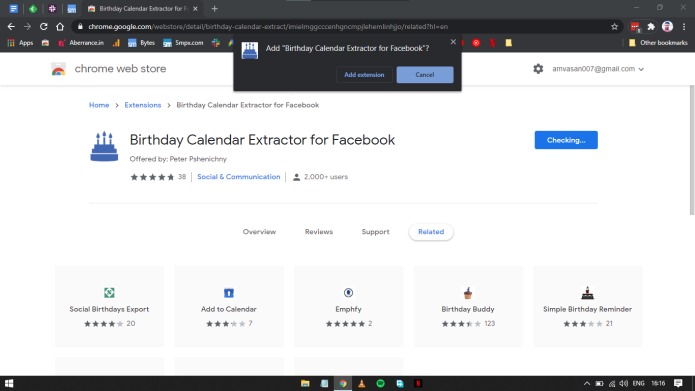Image resolution: width=695 pixels, height=391 pixels.
Task: Open Spotify from the Windows taskbar
Action: tap(381, 383)
